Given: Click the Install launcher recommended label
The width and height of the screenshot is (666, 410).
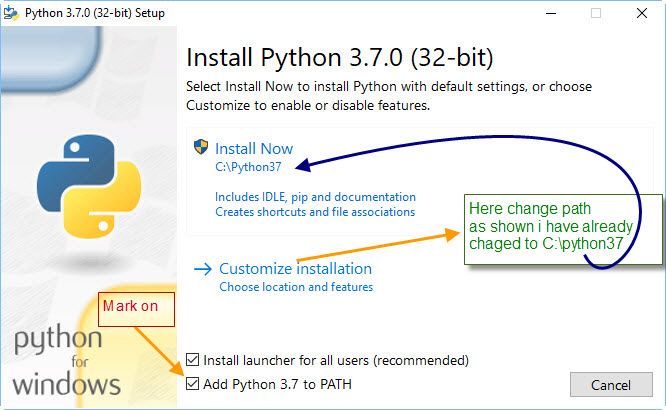Looking at the screenshot, I should (x=336, y=361).
